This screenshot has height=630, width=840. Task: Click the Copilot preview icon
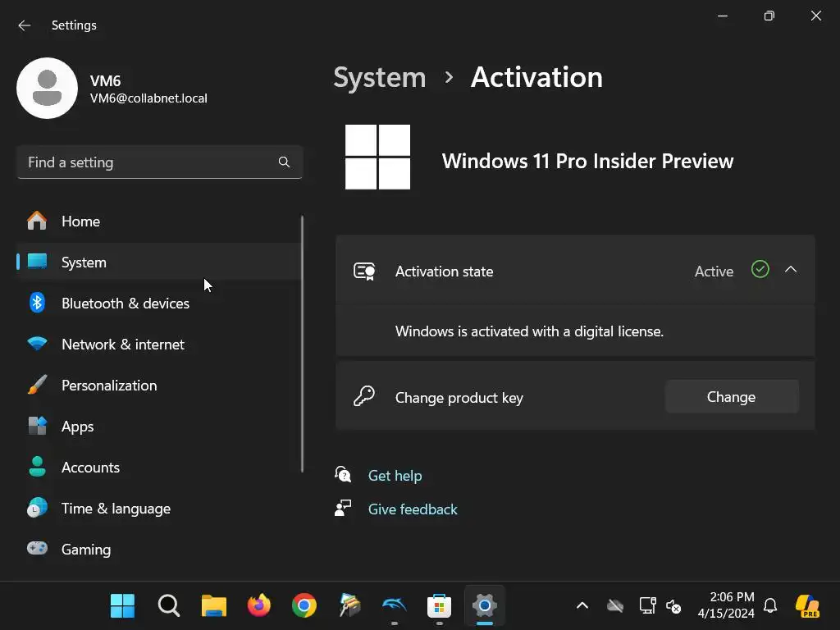(807, 606)
